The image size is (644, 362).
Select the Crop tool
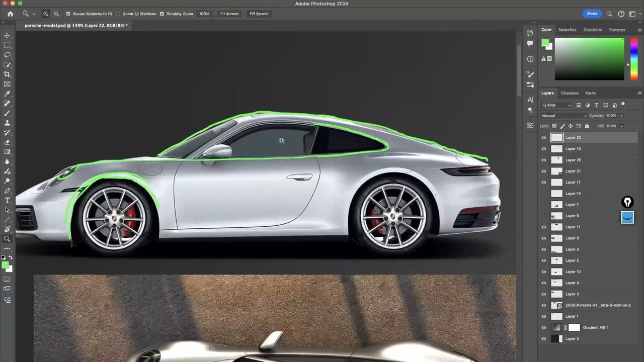pos(7,74)
